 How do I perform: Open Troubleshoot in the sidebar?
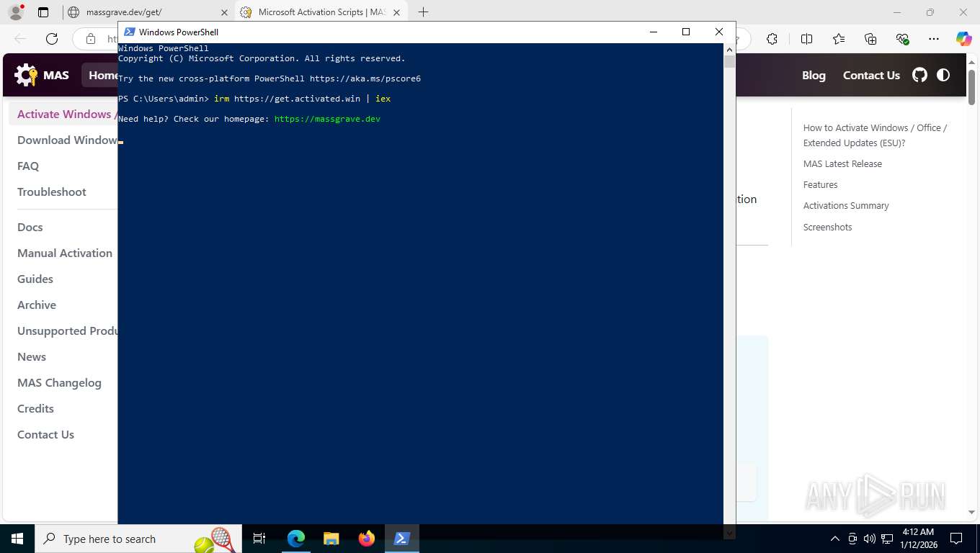click(x=51, y=192)
